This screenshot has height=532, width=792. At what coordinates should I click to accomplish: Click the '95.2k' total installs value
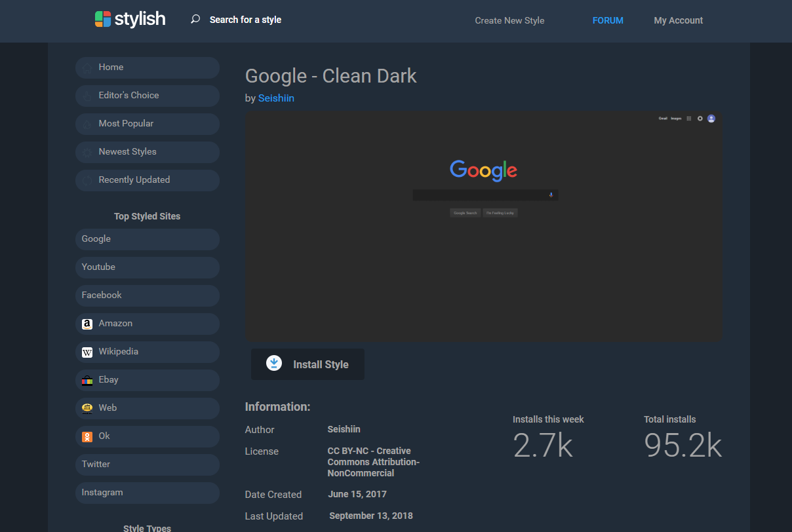coord(683,446)
